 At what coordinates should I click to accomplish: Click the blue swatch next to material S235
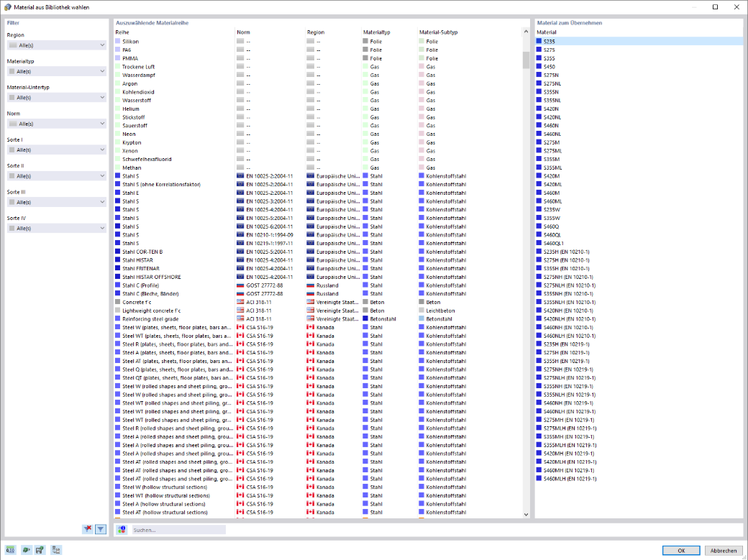[x=539, y=42]
